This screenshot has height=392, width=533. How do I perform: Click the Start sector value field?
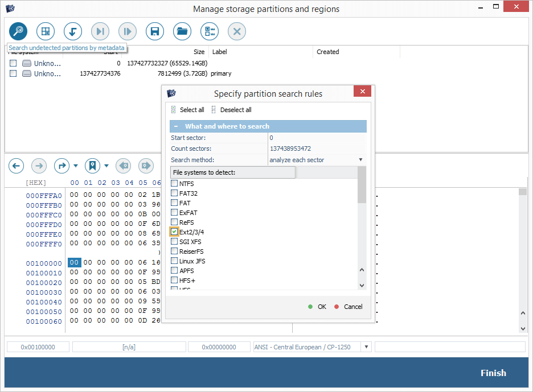coord(316,138)
